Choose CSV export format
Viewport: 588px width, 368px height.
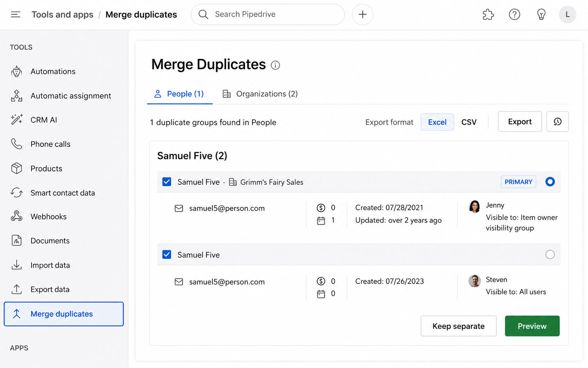(469, 122)
